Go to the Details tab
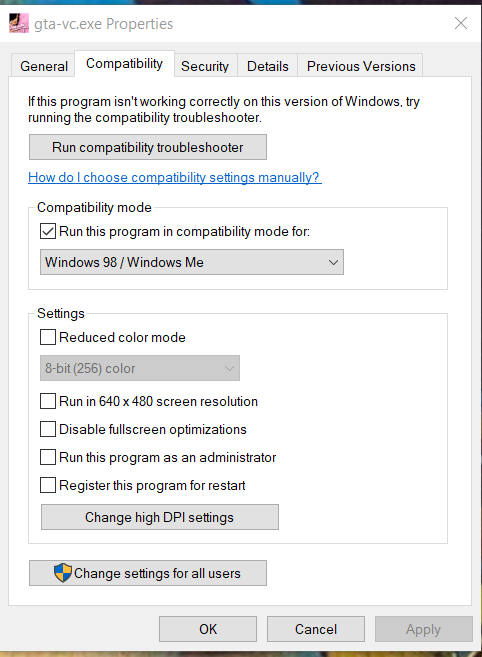The width and height of the screenshot is (482, 657). point(267,66)
